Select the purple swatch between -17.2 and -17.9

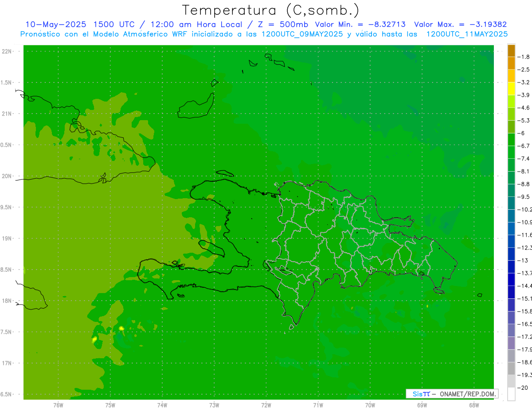(511, 343)
